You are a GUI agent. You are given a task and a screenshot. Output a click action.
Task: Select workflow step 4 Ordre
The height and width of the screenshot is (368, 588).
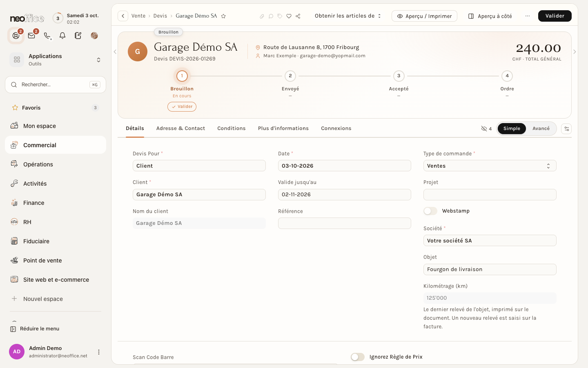coord(507,76)
